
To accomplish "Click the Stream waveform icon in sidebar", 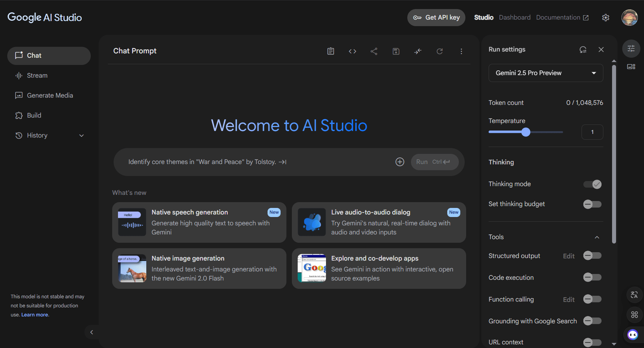I will (x=19, y=75).
